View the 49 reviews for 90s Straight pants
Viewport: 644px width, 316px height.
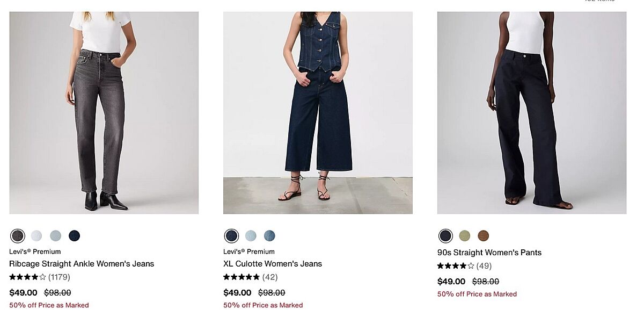(x=484, y=266)
